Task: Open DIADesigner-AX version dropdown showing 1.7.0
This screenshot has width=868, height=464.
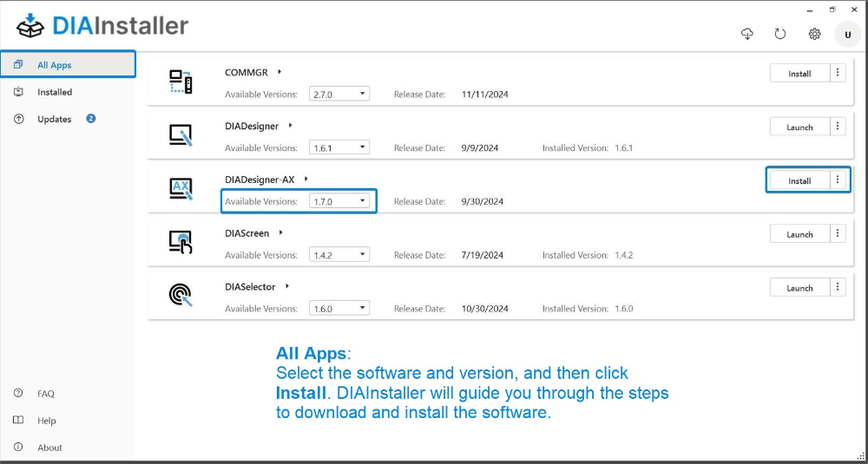Action: (x=339, y=201)
